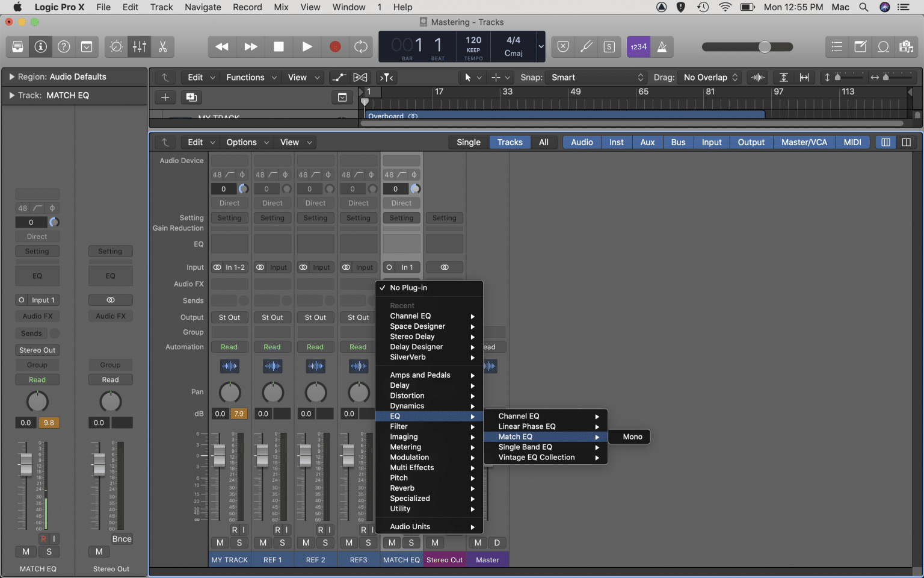Viewport: 924px width, 578px height.
Task: Enable the metronome icon
Action: point(662,46)
